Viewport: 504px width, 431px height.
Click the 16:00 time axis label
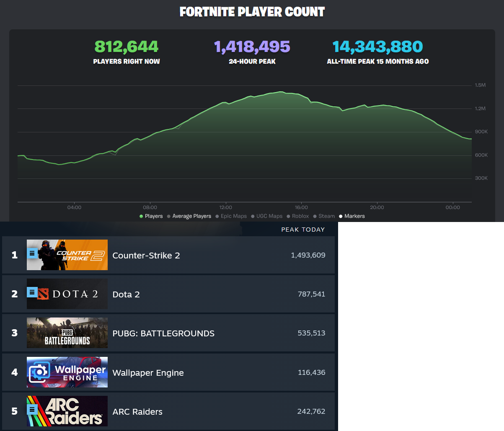(301, 207)
